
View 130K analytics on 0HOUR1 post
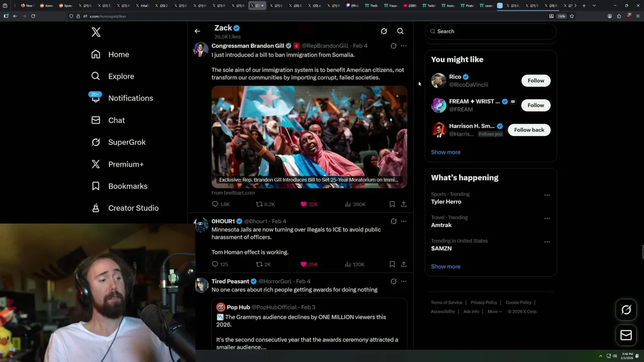(x=355, y=264)
